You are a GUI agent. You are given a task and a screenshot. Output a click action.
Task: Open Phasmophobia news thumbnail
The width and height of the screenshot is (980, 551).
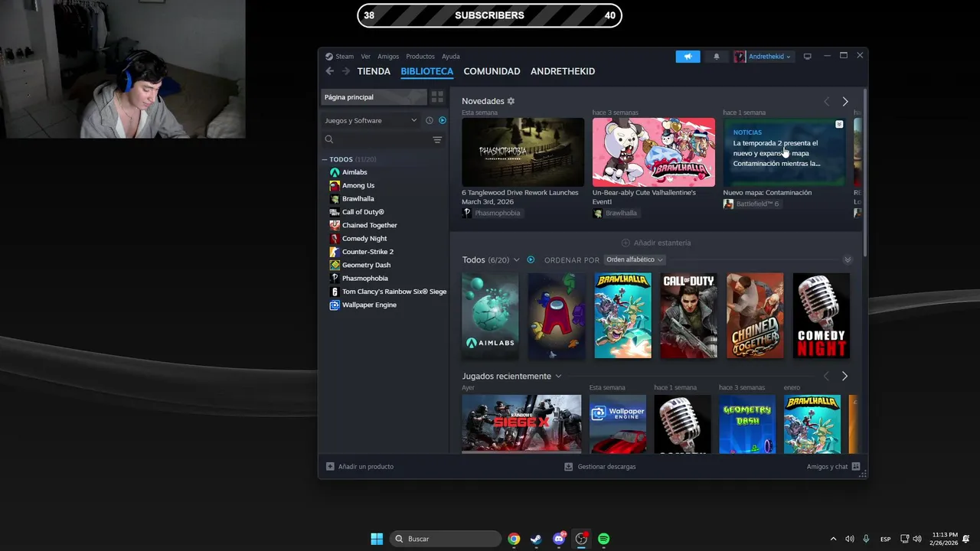pyautogui.click(x=523, y=152)
